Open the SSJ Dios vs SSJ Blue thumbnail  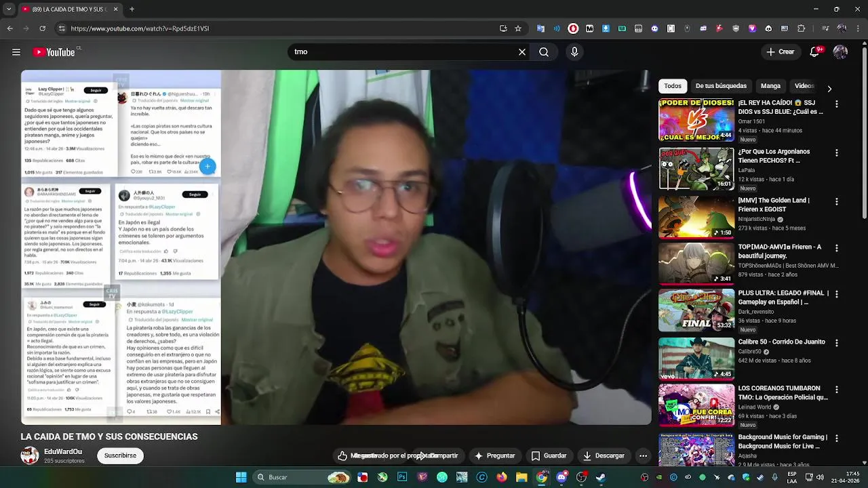(x=696, y=120)
